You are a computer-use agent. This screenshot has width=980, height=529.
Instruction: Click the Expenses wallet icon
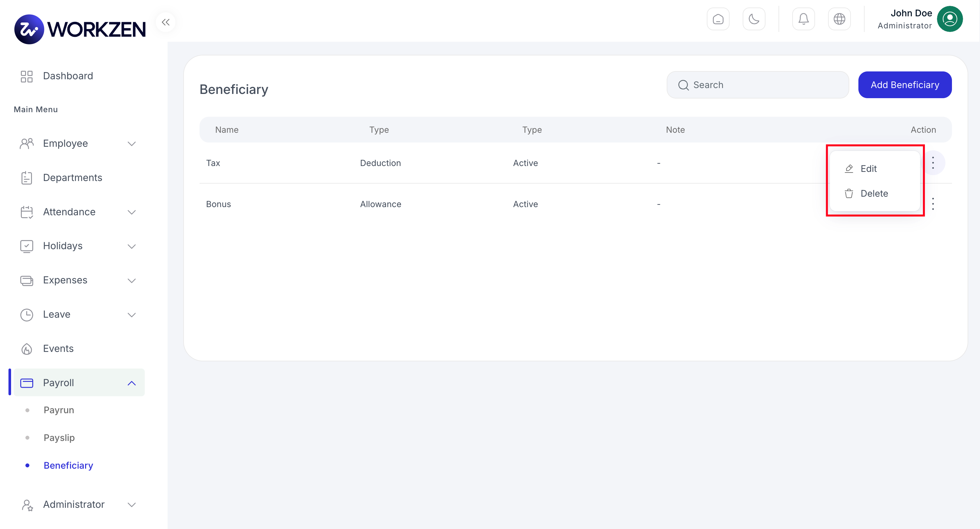pos(27,280)
